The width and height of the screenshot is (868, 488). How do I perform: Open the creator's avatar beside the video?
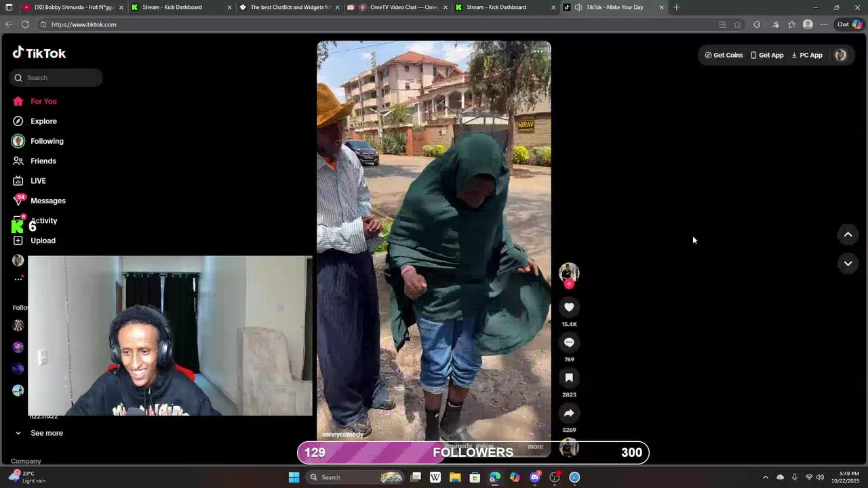(569, 272)
